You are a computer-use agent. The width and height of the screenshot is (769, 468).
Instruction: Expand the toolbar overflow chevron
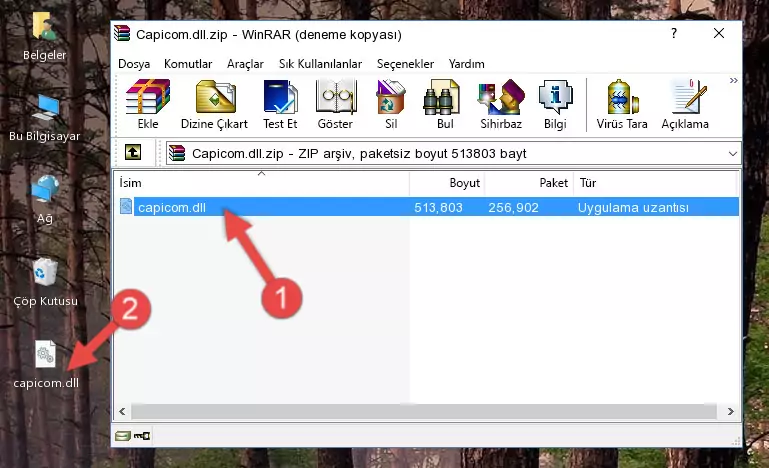tap(733, 80)
